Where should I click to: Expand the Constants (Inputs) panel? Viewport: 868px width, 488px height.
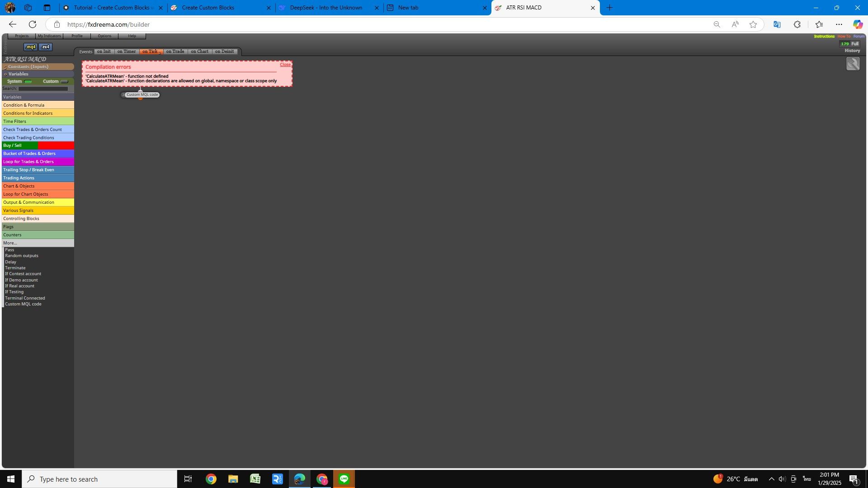coord(38,67)
